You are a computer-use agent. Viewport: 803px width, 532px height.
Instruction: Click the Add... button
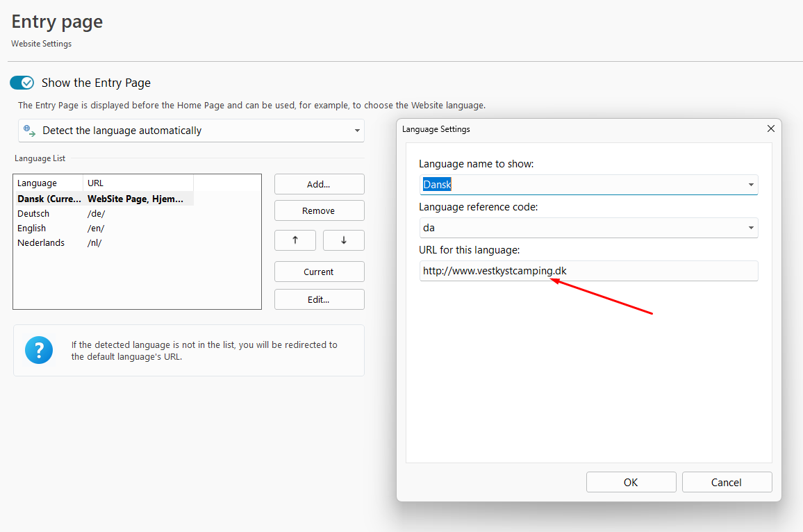pyautogui.click(x=319, y=184)
